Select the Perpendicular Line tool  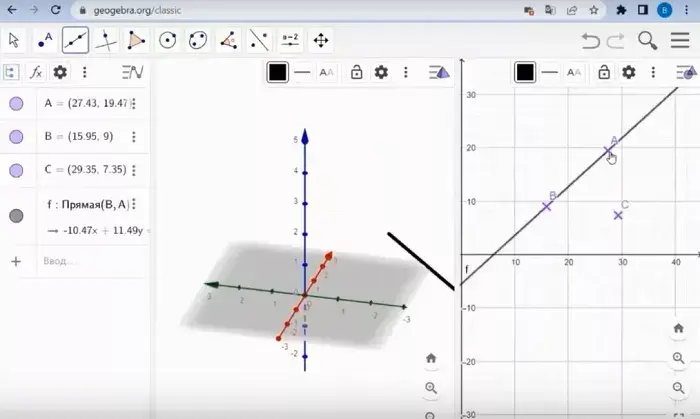pyautogui.click(x=106, y=41)
